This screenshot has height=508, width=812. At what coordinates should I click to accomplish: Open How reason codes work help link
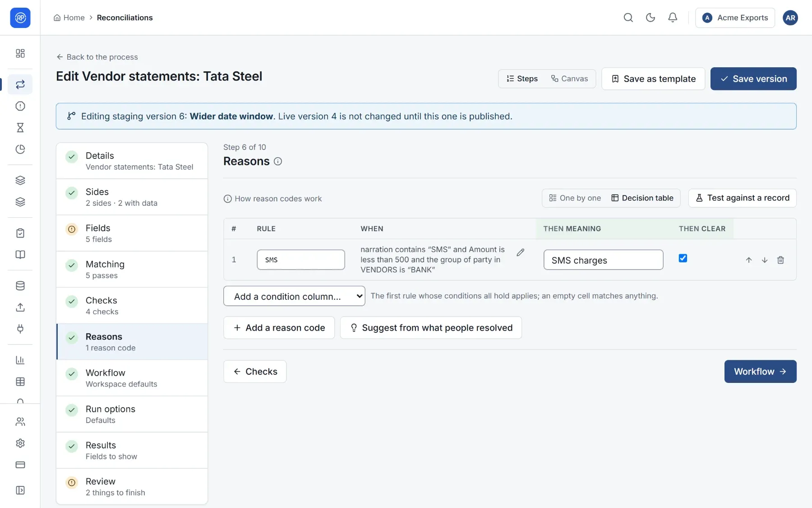click(x=273, y=199)
